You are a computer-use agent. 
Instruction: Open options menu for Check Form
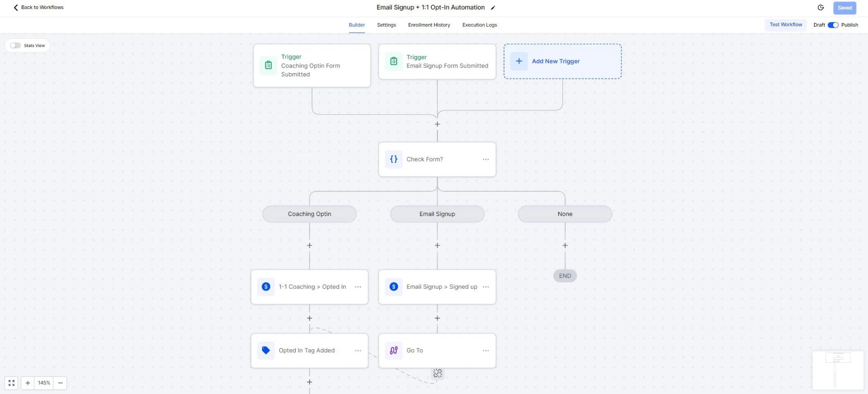point(486,159)
